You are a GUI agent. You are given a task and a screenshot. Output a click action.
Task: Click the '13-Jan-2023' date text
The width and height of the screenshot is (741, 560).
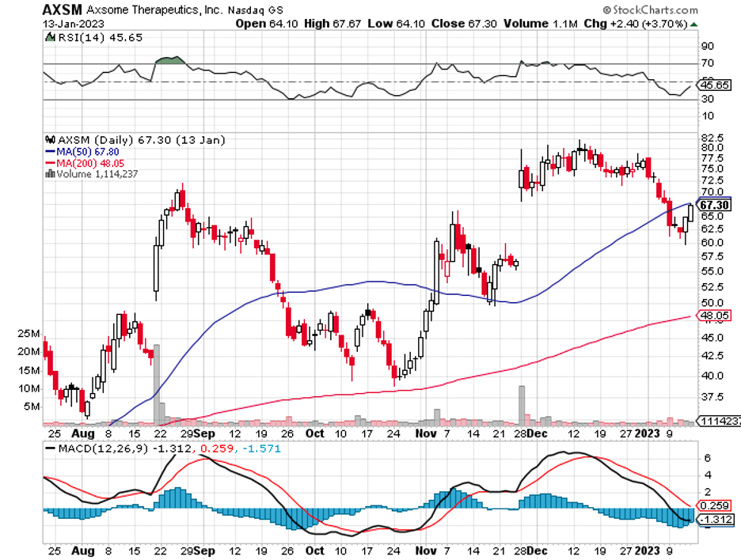74,24
